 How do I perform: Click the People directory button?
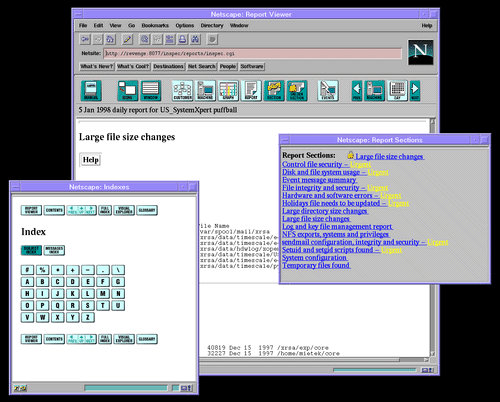click(228, 66)
